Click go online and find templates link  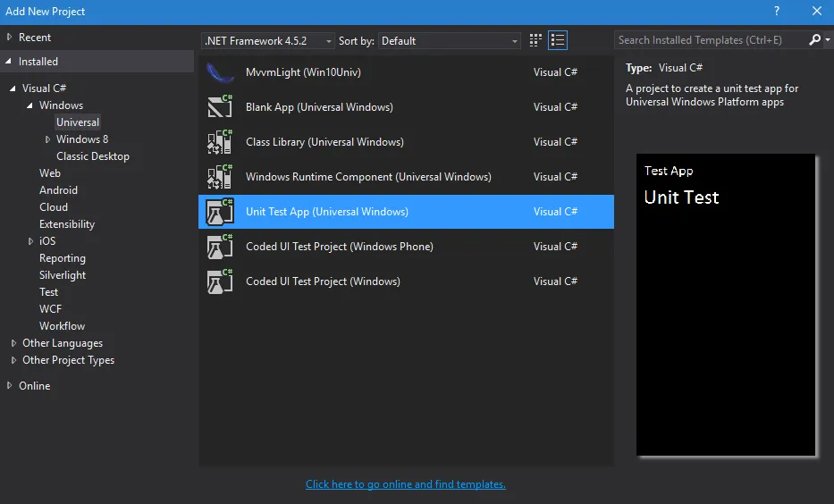coord(406,484)
